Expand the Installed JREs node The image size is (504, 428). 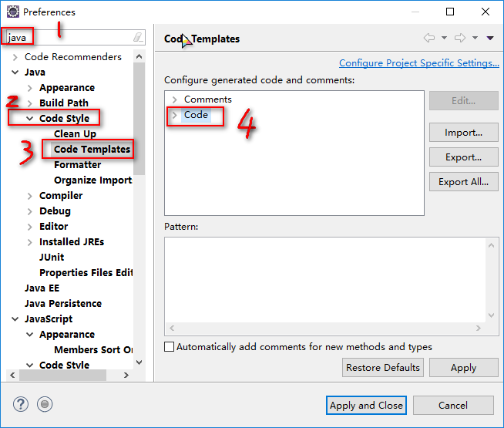point(29,242)
